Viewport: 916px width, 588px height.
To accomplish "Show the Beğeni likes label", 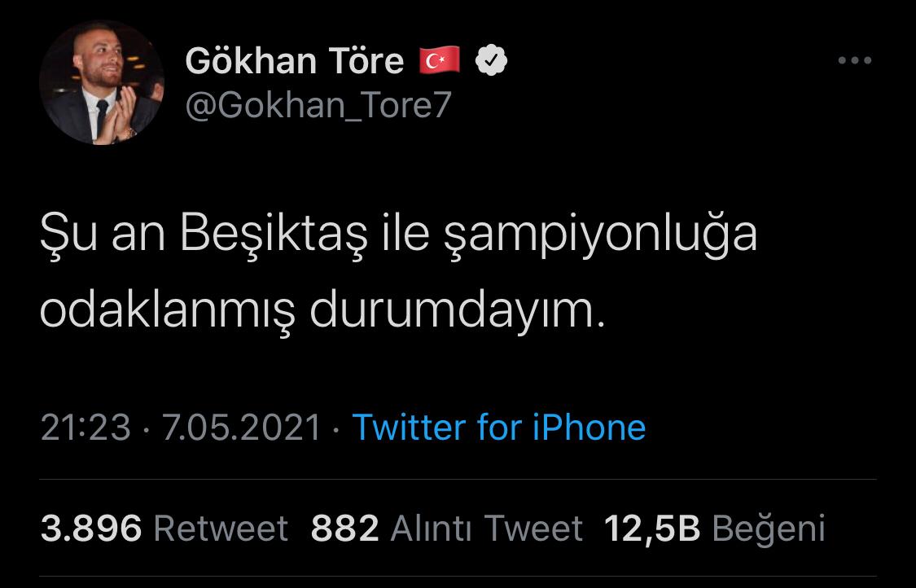I will point(769,529).
